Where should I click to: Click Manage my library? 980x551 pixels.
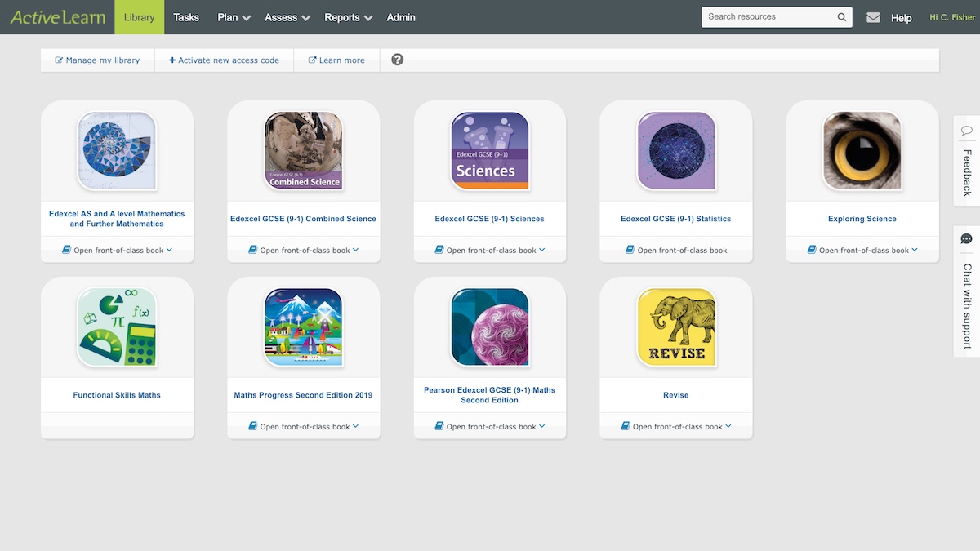pyautogui.click(x=97, y=60)
